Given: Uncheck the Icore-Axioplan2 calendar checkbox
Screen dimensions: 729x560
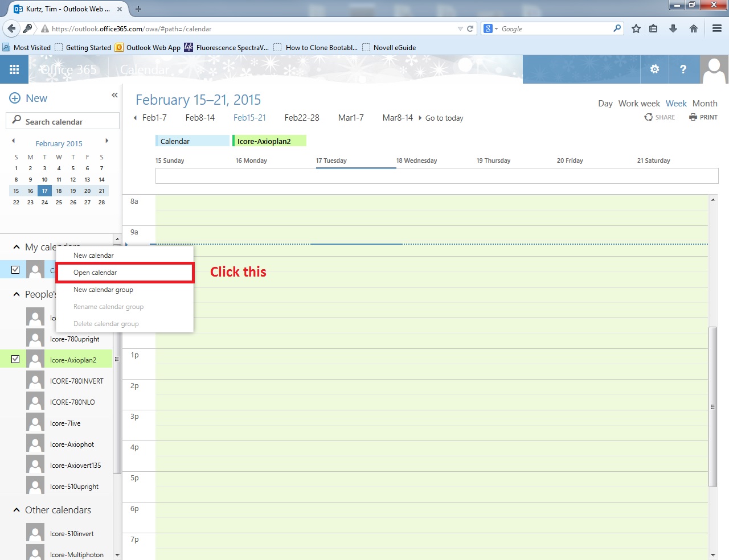Looking at the screenshot, I should 15,359.
